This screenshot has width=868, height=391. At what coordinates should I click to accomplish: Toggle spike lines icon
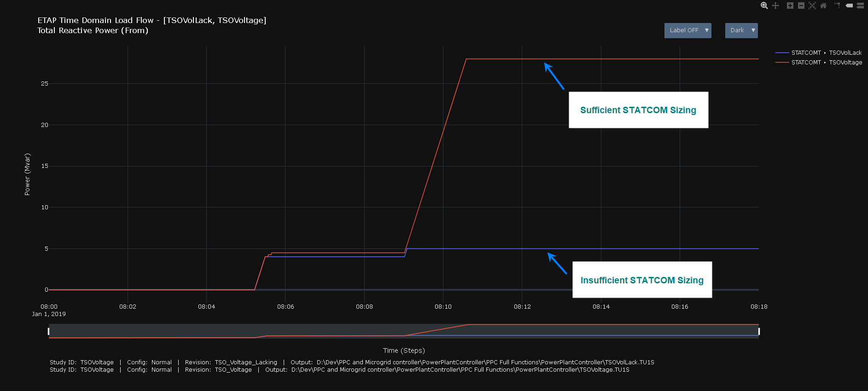tap(837, 6)
